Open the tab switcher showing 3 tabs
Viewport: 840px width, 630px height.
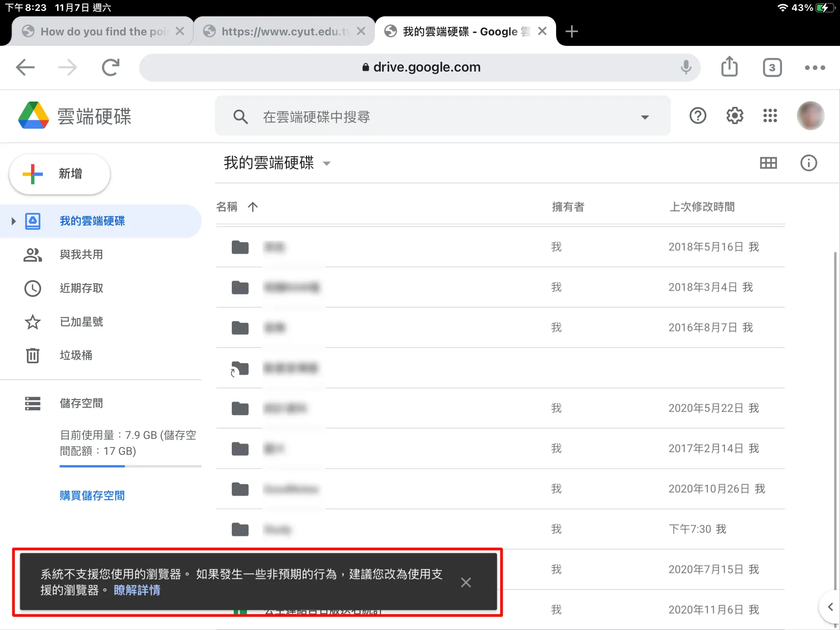tap(772, 68)
